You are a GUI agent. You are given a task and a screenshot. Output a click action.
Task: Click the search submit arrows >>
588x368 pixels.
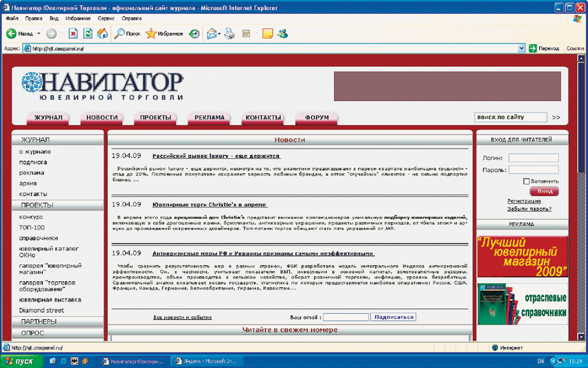(556, 118)
